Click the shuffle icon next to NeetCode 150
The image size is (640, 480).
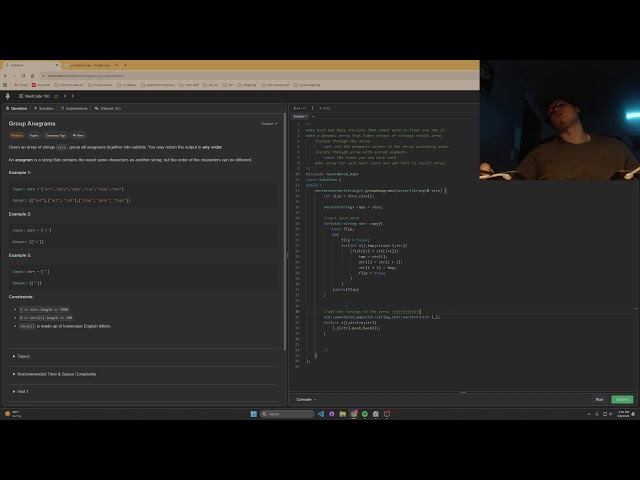coord(56,96)
